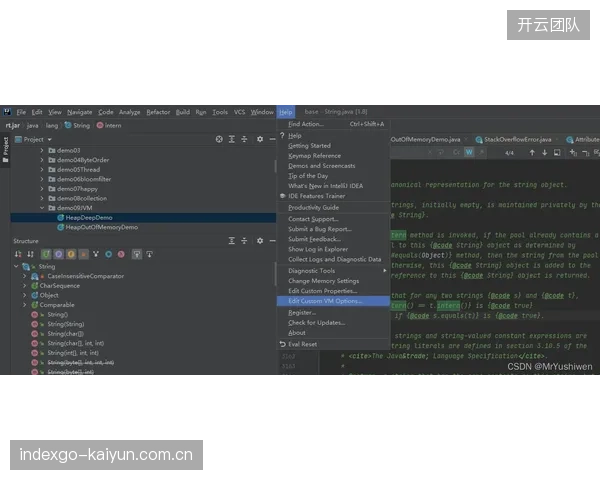
Task: Select HeapOutOfMemoryDemo class in Project tree
Action: (x=101, y=227)
